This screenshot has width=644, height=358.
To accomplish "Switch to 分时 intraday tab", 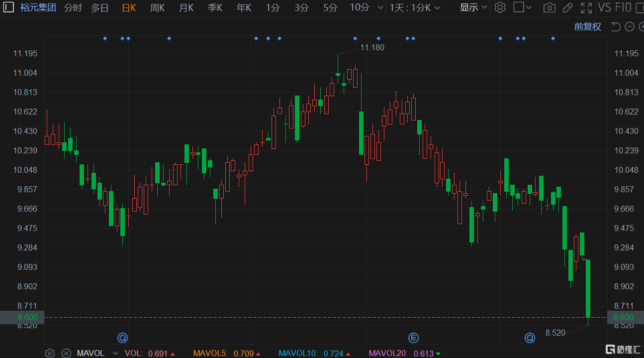I will click(73, 7).
